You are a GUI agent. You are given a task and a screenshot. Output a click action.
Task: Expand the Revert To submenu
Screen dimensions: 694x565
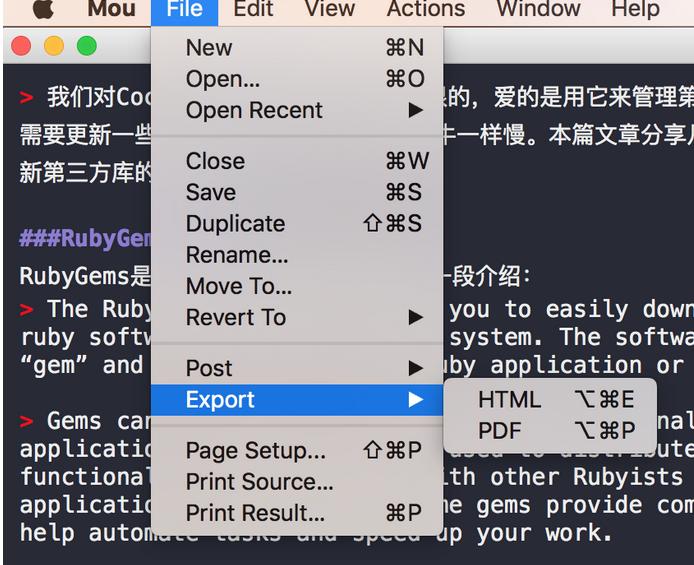(297, 318)
